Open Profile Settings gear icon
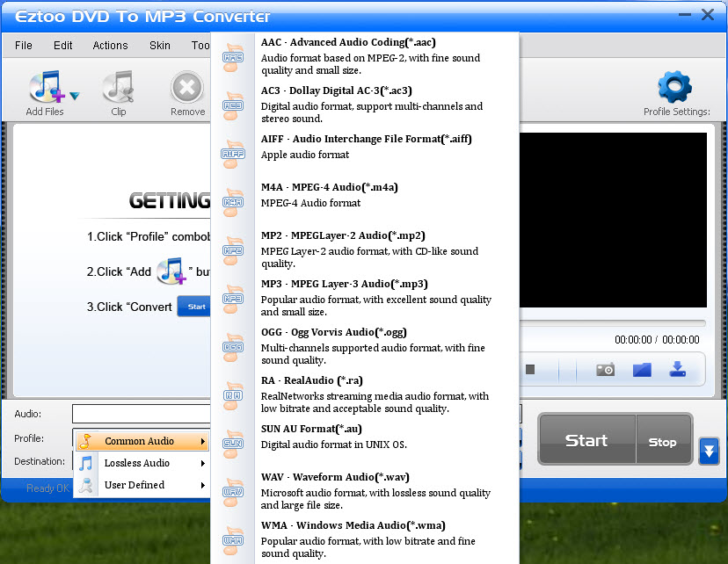728x564 pixels. (674, 87)
